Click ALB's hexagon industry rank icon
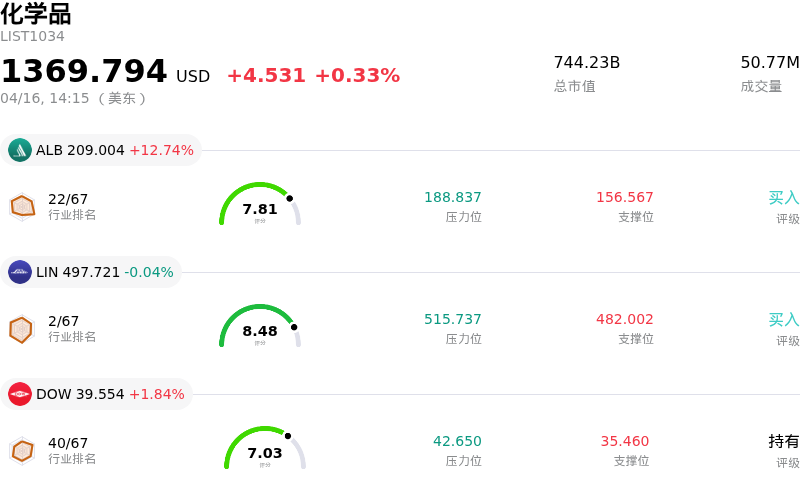800x488 pixels. 22,206
